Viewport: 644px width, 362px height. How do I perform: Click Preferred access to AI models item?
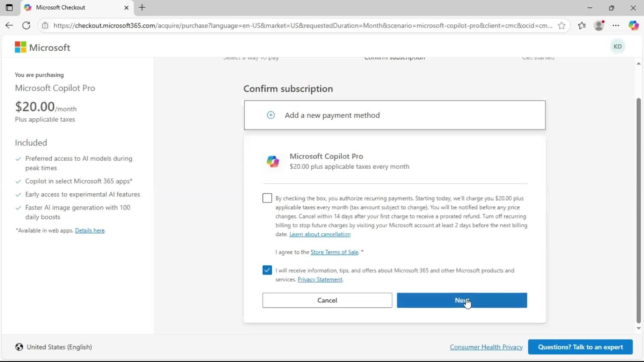[x=79, y=163]
